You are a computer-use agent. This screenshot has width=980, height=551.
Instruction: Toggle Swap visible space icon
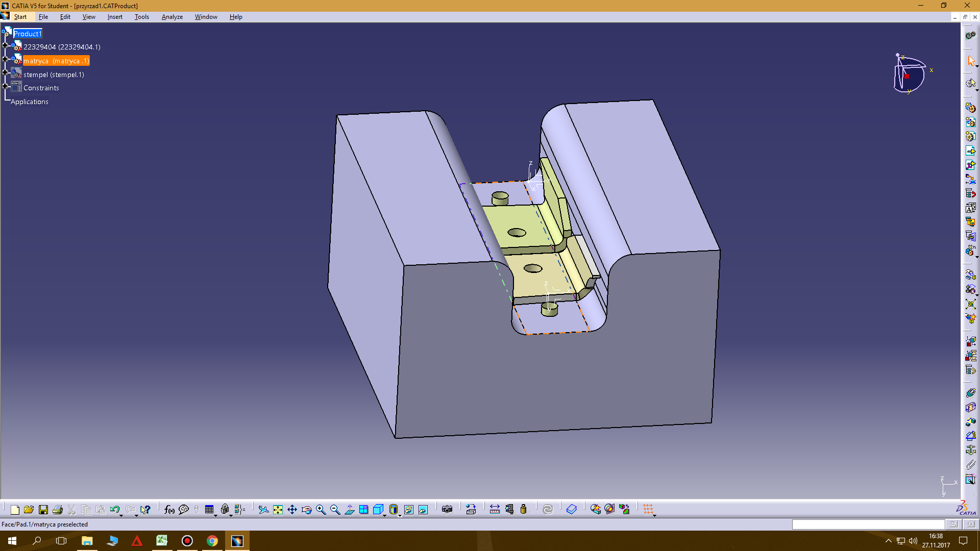(423, 510)
